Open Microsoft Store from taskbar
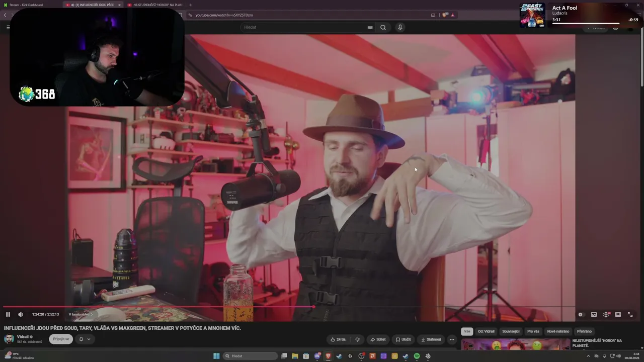This screenshot has height=362, width=644. coord(306,356)
